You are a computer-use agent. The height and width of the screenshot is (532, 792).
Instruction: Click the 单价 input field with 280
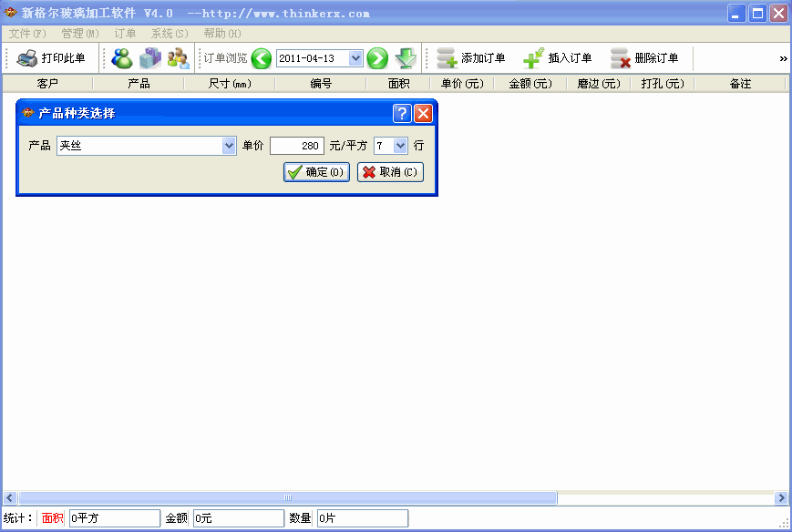(297, 146)
